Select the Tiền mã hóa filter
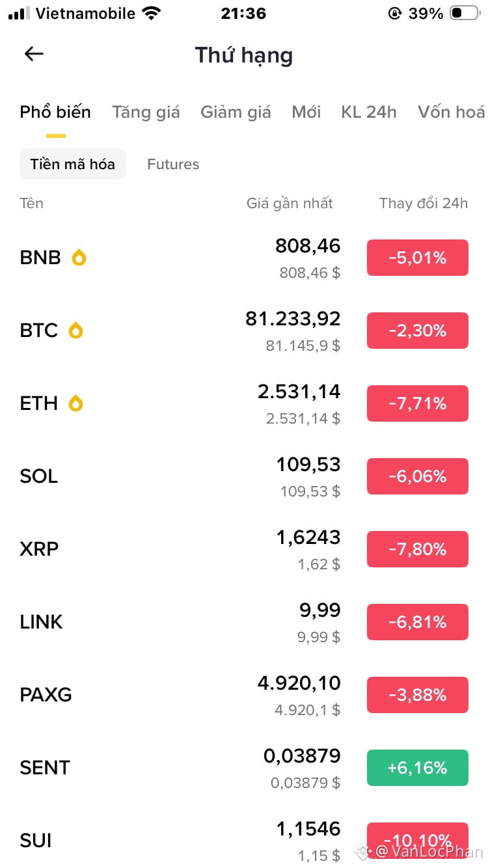 click(72, 164)
